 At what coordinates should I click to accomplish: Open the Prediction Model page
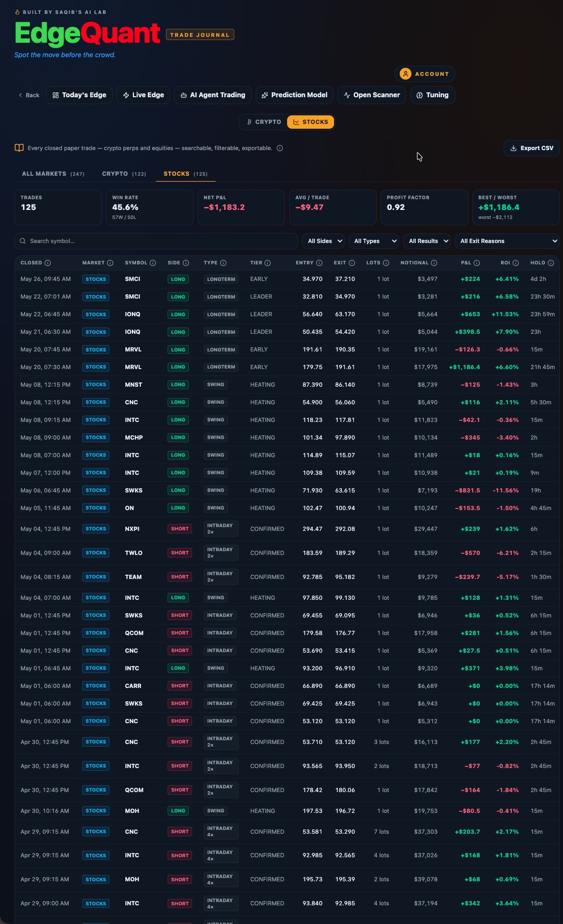point(295,95)
